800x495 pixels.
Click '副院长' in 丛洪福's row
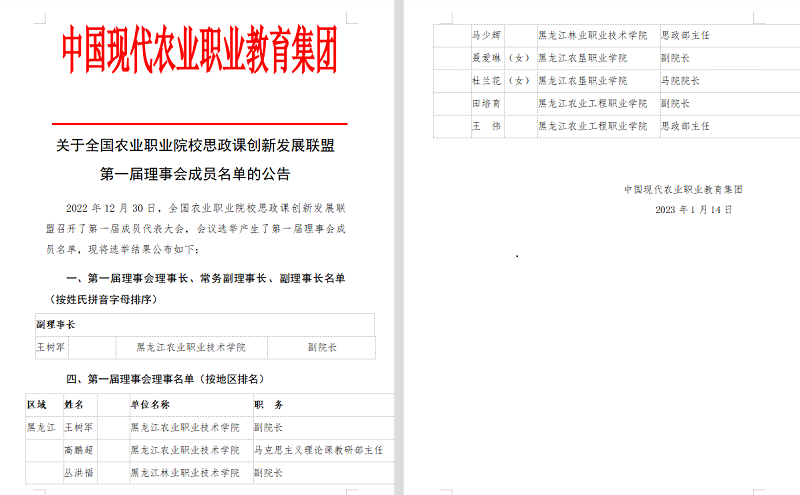tap(268, 473)
